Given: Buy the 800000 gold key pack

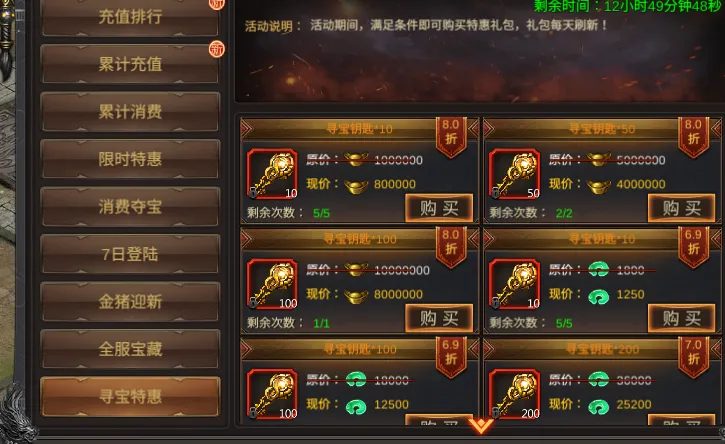Looking at the screenshot, I should [x=439, y=208].
